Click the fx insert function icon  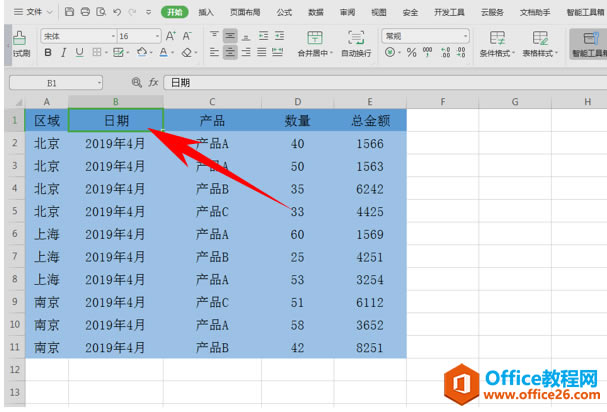coord(153,82)
